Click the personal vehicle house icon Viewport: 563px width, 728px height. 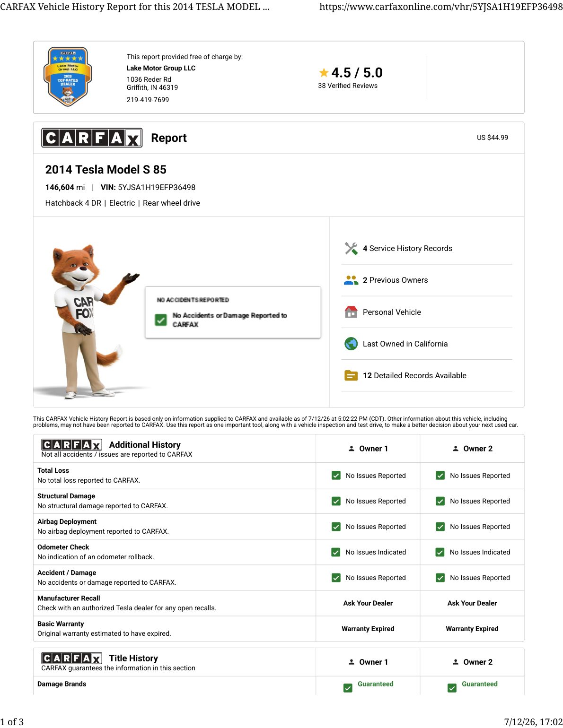pos(351,312)
